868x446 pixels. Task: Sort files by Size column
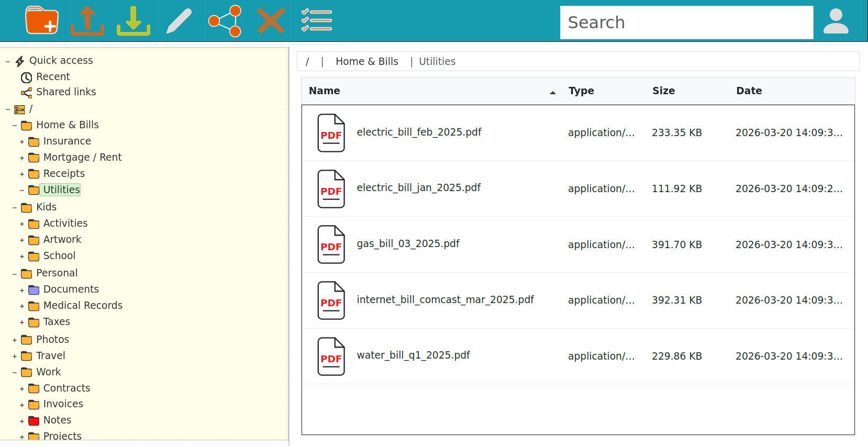coord(663,91)
